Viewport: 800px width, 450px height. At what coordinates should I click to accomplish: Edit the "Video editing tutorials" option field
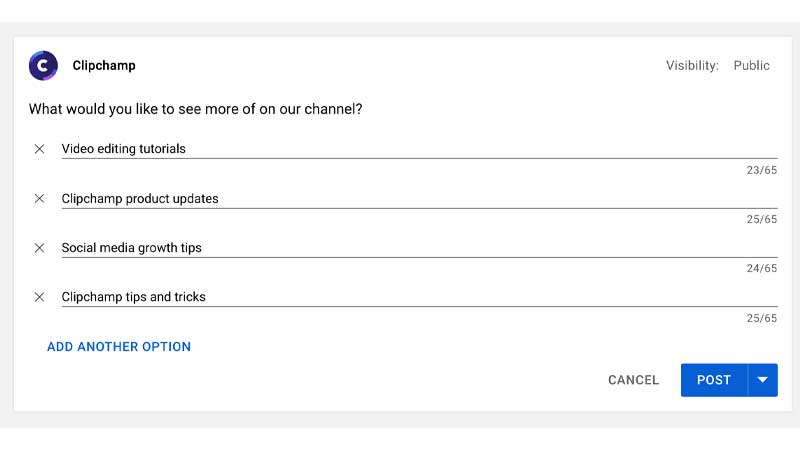click(x=419, y=149)
